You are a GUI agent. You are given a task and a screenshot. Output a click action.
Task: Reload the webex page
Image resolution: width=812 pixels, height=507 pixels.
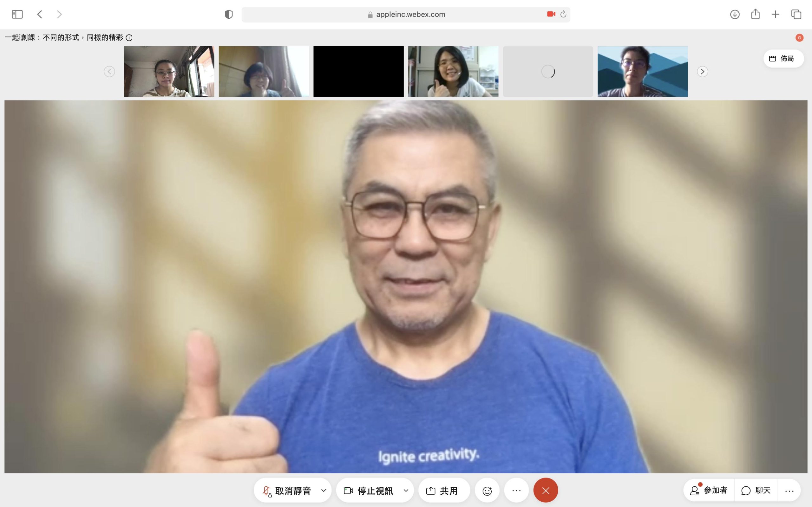(563, 14)
